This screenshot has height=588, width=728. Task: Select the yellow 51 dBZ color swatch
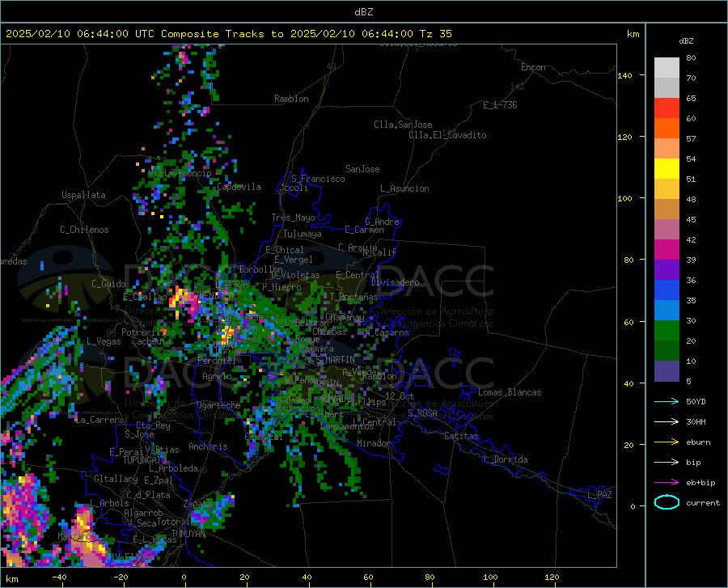point(667,169)
